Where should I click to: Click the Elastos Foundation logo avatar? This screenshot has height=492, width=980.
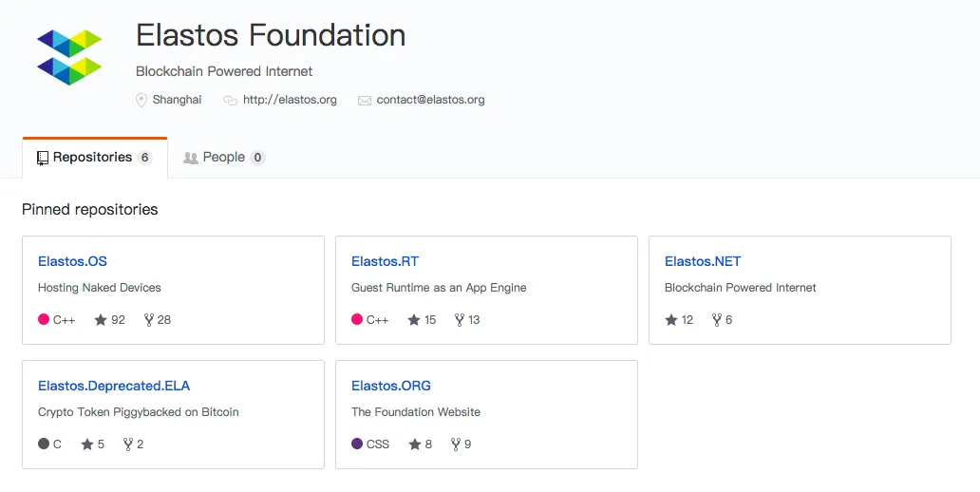pyautogui.click(x=69, y=57)
